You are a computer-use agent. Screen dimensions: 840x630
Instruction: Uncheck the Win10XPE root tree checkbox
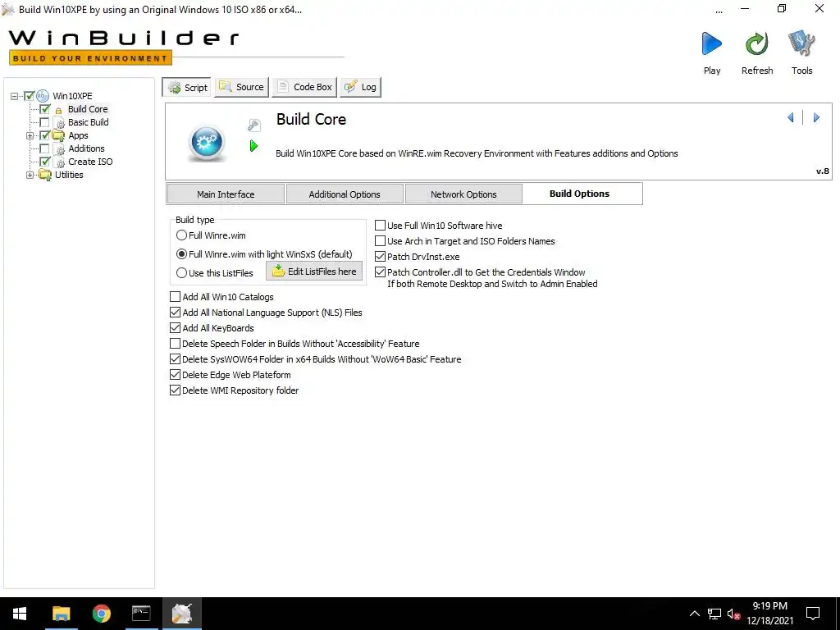30,96
